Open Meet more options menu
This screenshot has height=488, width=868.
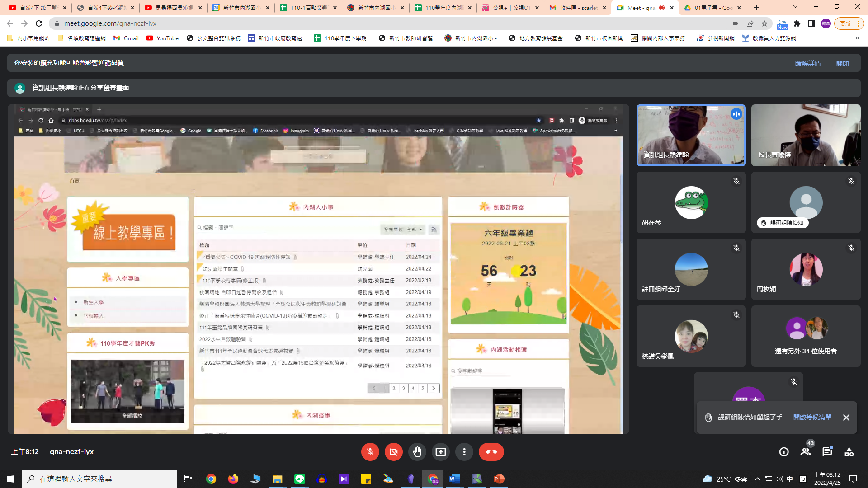point(464,452)
